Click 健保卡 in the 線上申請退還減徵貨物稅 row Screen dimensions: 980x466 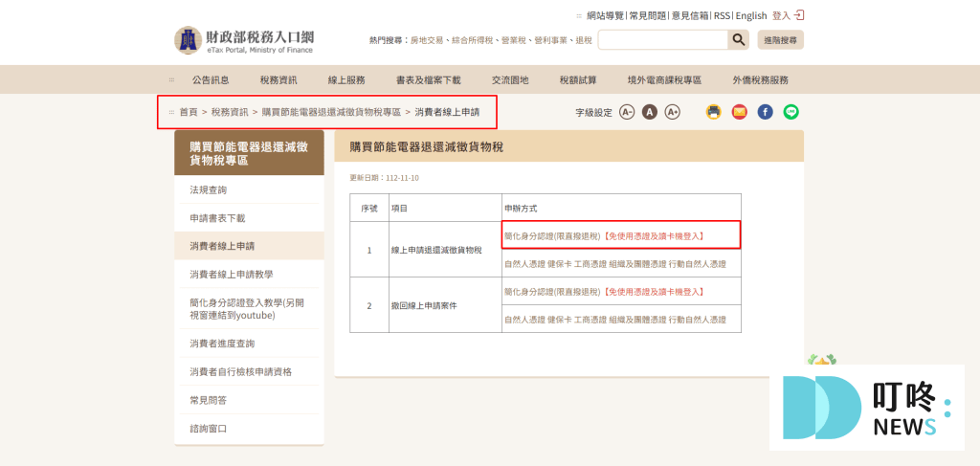pos(559,264)
